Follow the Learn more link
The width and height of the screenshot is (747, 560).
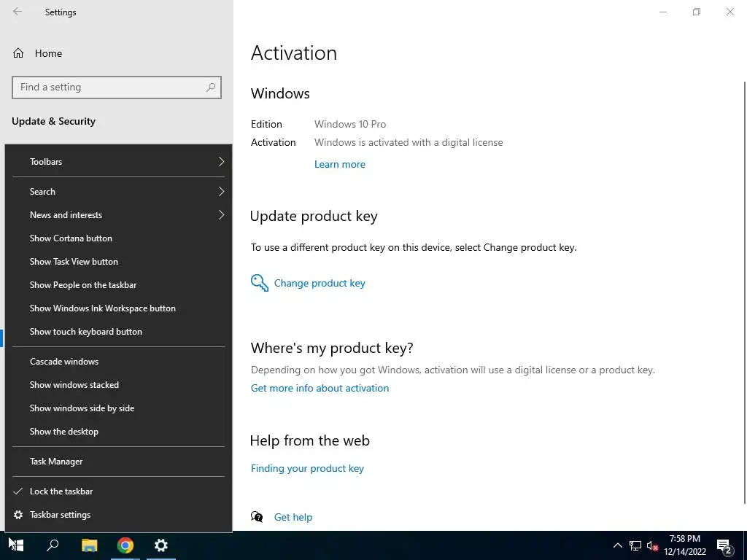(x=340, y=164)
